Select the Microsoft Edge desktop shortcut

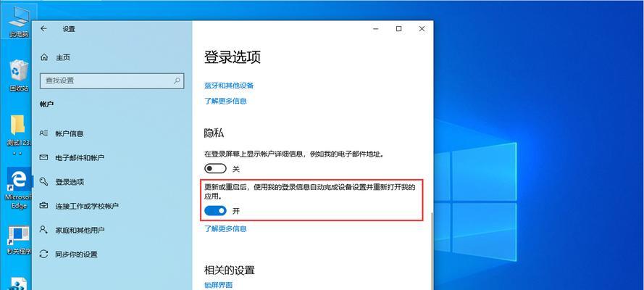(19, 189)
